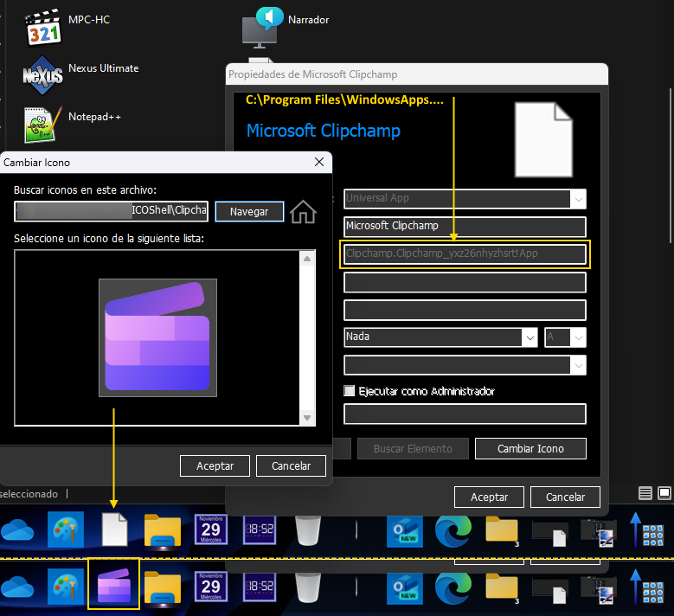Expand the Universal App dropdown
The image size is (674, 616).
coord(577,198)
